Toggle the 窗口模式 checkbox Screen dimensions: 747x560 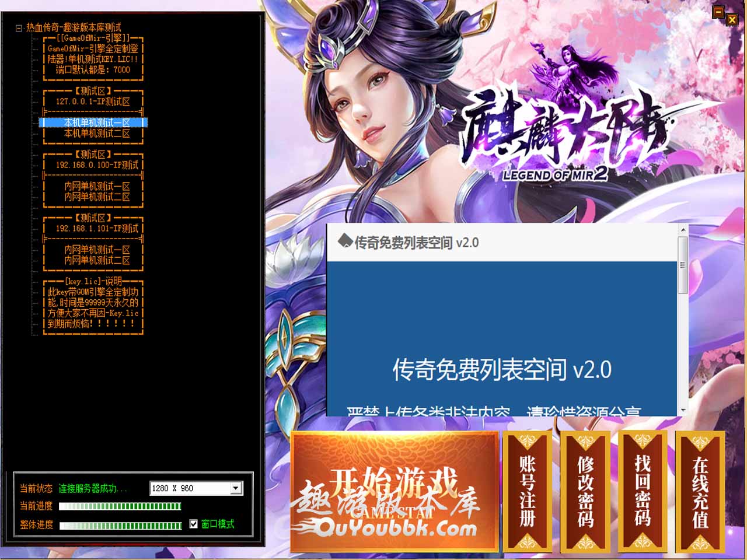[194, 524]
